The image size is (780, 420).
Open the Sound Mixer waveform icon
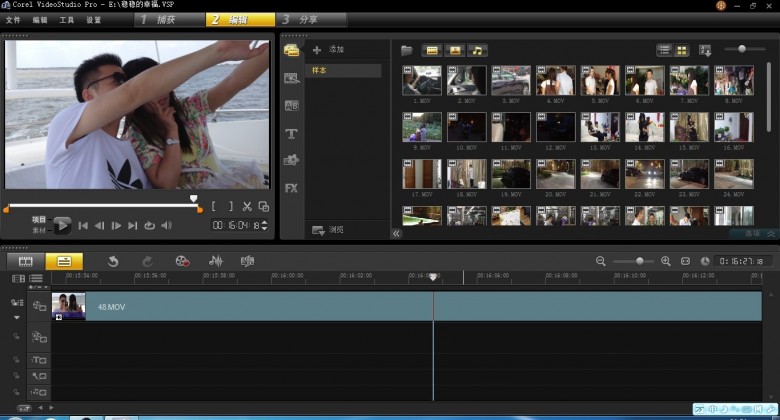[x=215, y=261]
